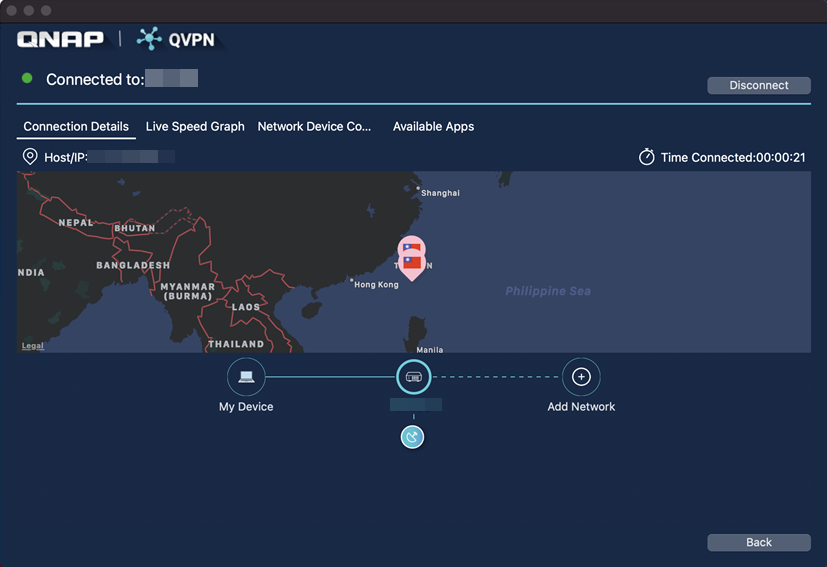Click the Add Network label
Image resolution: width=827 pixels, height=567 pixels.
click(x=581, y=407)
